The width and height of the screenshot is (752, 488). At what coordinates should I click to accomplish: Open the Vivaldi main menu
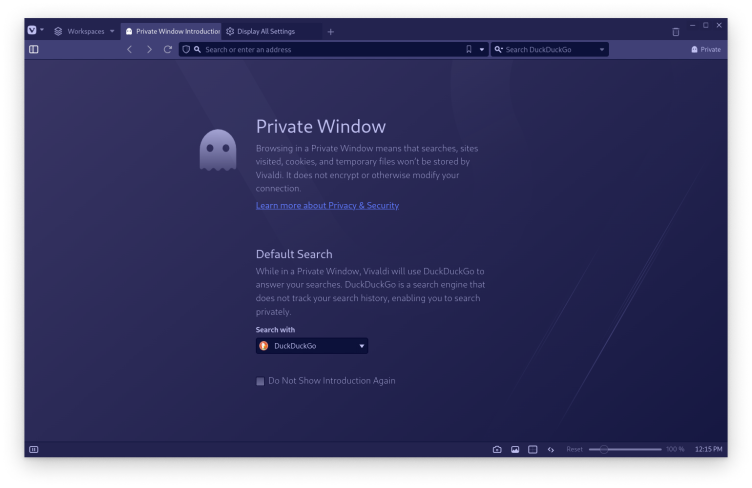(35, 31)
